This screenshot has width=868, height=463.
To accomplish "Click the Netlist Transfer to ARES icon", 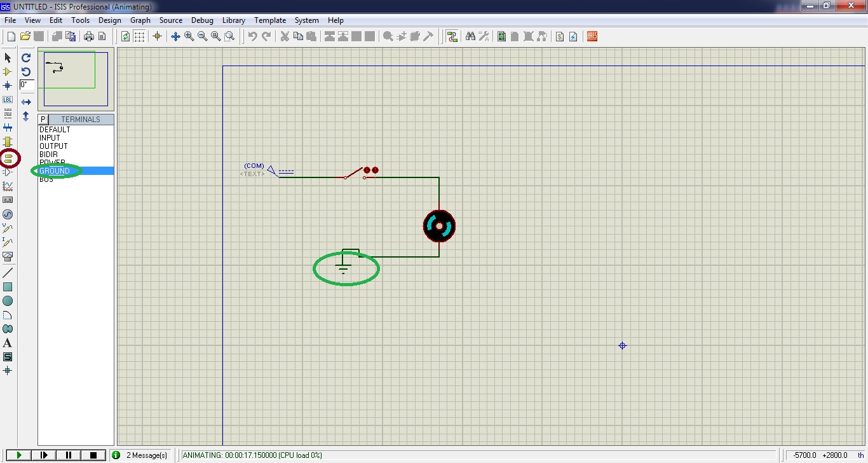I will [x=591, y=36].
